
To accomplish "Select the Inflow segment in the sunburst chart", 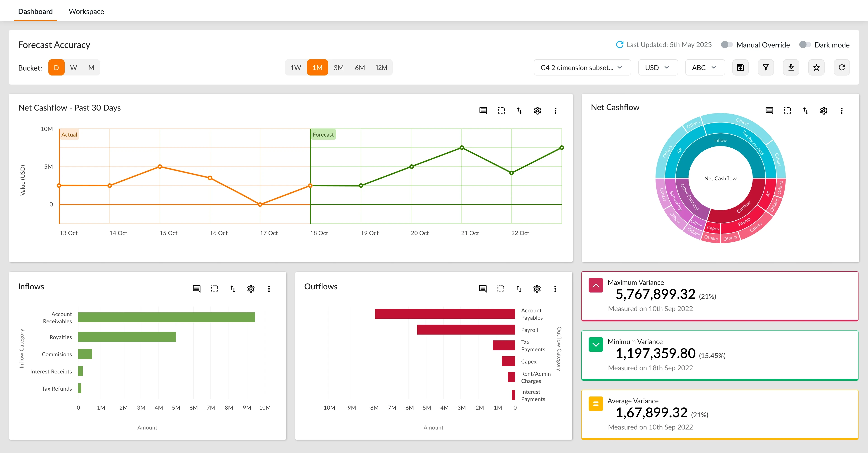I will pos(720,140).
